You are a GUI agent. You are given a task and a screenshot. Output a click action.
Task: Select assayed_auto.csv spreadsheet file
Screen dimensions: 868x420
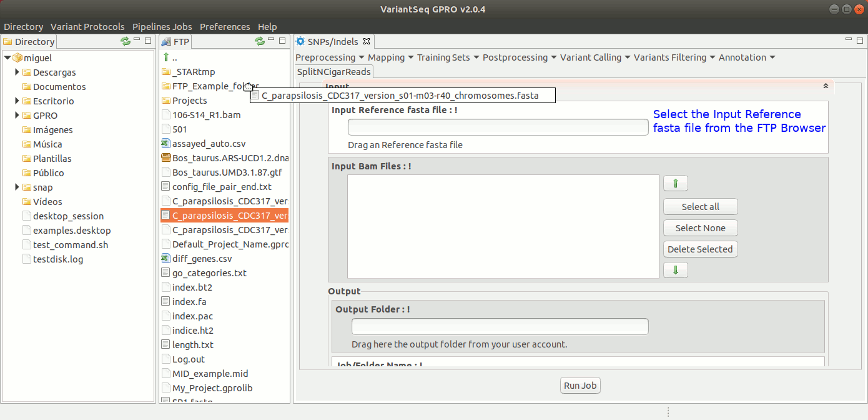point(209,144)
